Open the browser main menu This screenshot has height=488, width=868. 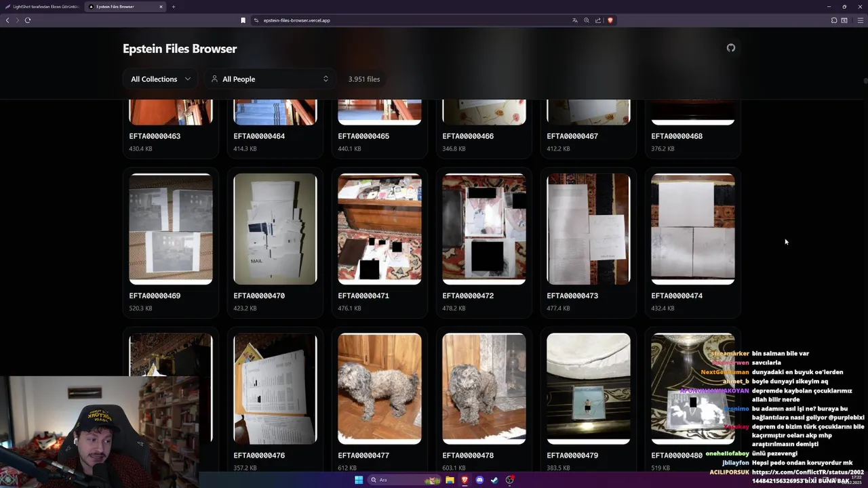click(x=861, y=20)
